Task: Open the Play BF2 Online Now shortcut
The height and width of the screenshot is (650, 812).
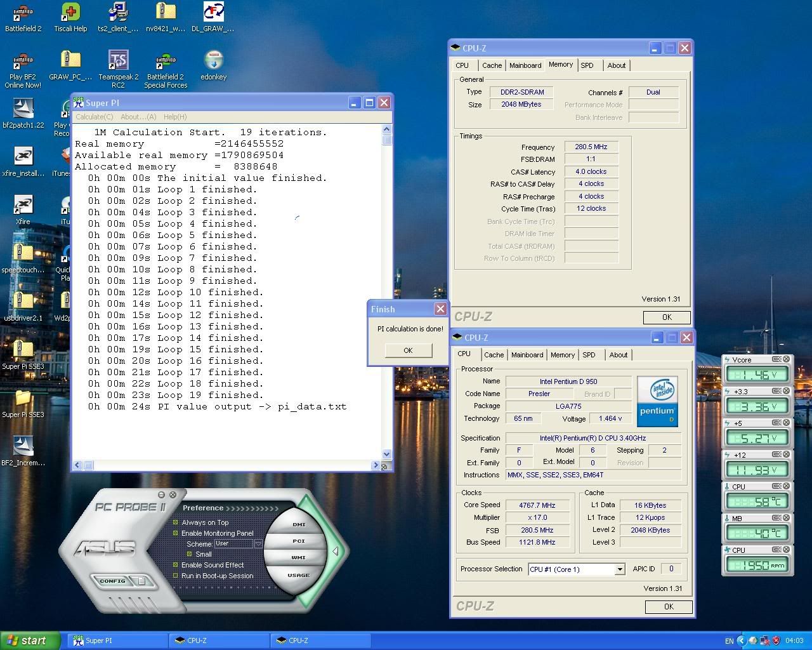Action: pos(23,69)
